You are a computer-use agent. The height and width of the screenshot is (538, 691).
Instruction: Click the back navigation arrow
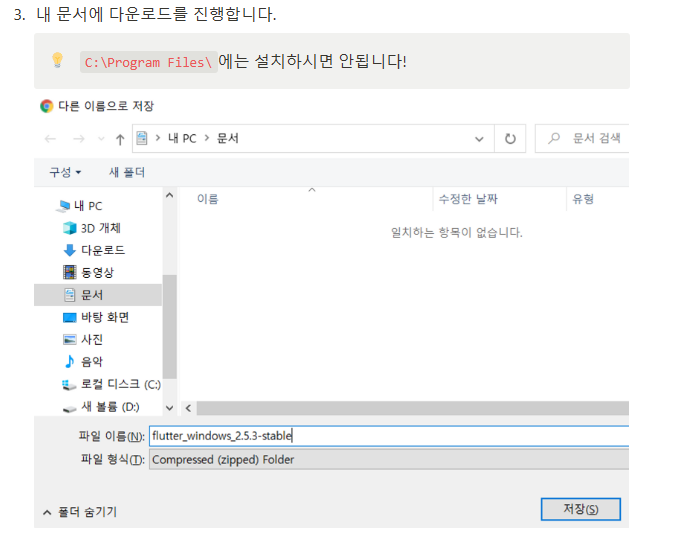[x=50, y=139]
